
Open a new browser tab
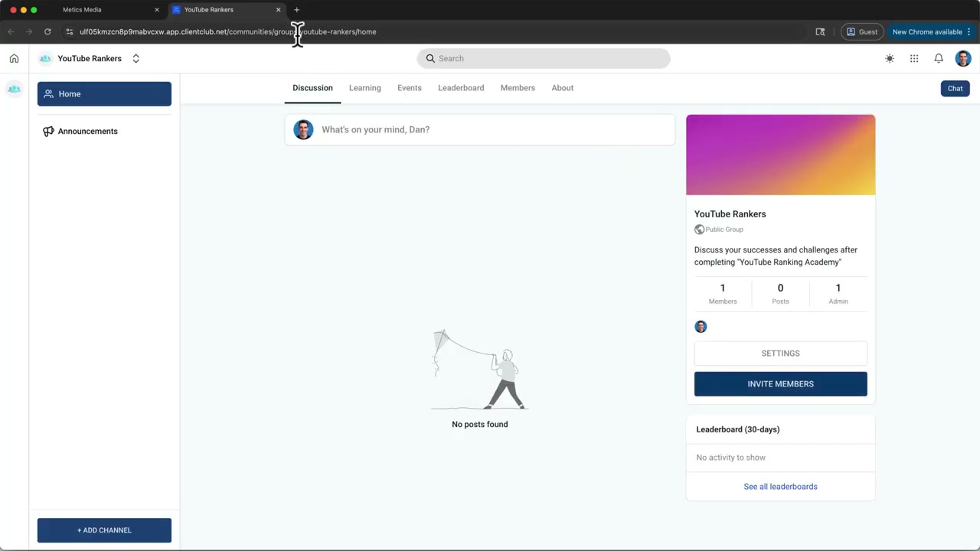click(297, 10)
